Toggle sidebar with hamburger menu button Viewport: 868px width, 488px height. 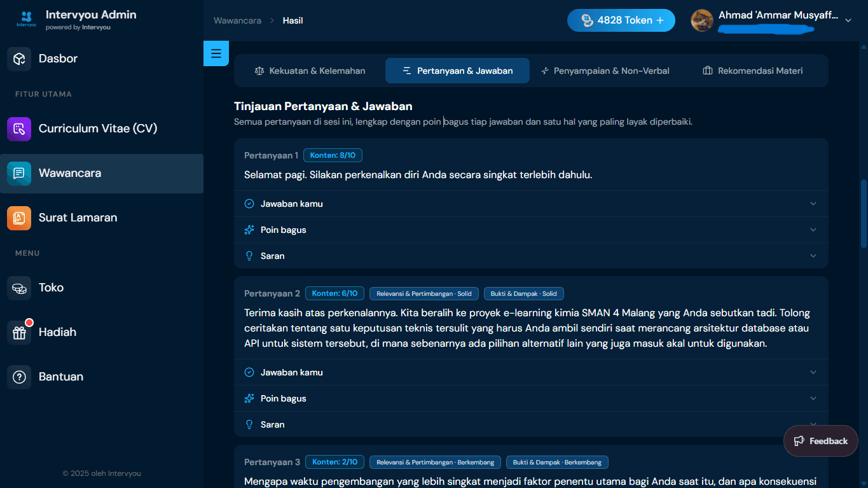click(x=216, y=53)
